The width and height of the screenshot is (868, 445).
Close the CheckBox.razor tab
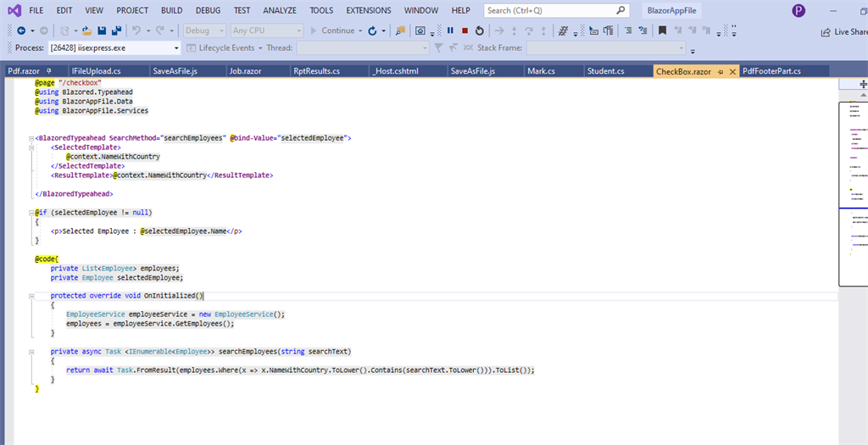coord(732,71)
